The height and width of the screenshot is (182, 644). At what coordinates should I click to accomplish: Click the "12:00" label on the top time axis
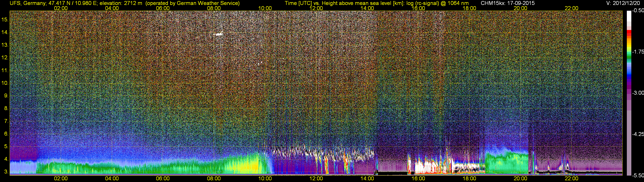coord(316,8)
